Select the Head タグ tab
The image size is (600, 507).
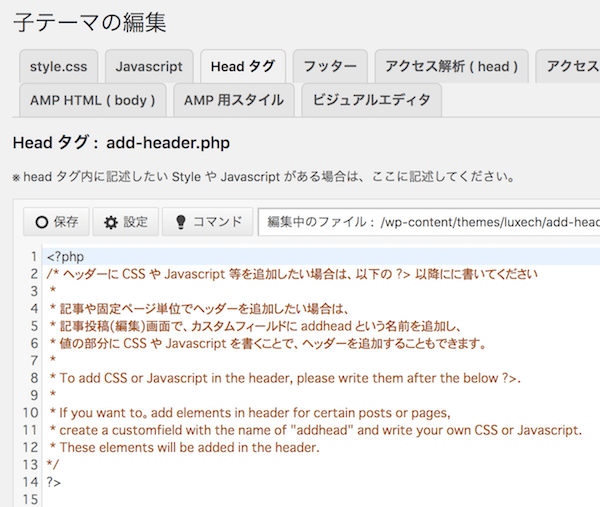click(x=243, y=66)
